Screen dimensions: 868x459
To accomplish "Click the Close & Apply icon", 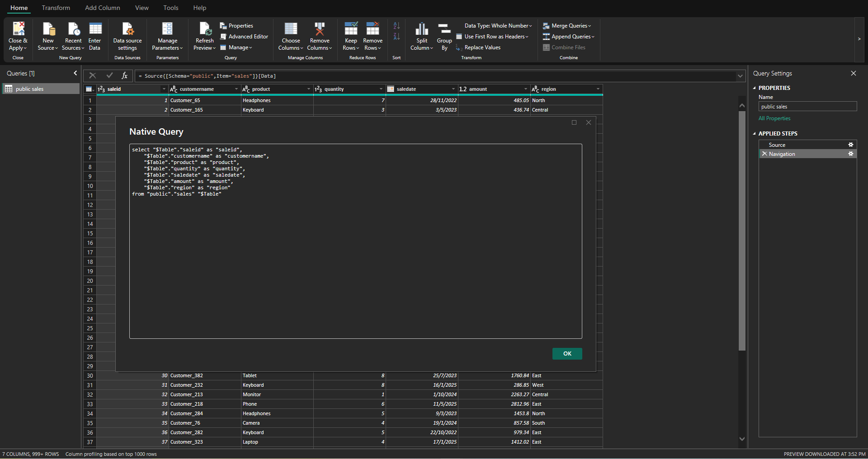I will click(18, 29).
